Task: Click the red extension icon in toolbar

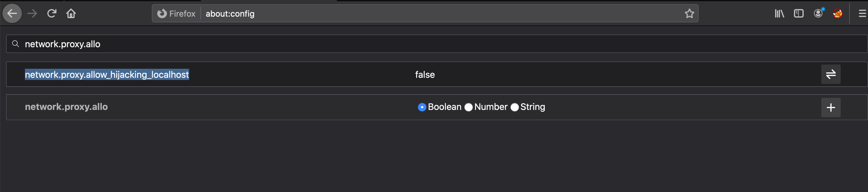Action: click(x=838, y=13)
